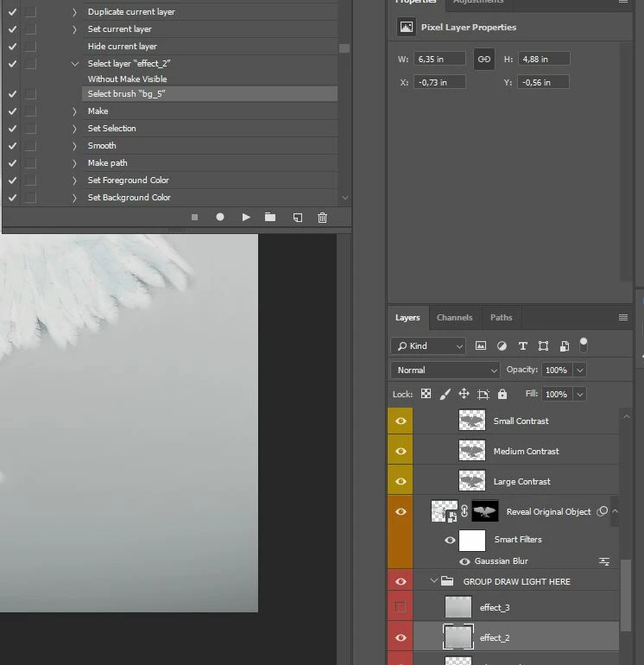Open the Layers panel menu

coord(622,317)
